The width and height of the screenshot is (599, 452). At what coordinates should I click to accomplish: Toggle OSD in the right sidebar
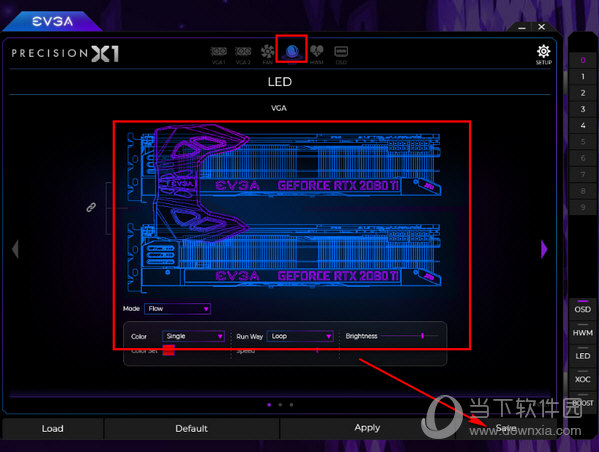[x=583, y=308]
